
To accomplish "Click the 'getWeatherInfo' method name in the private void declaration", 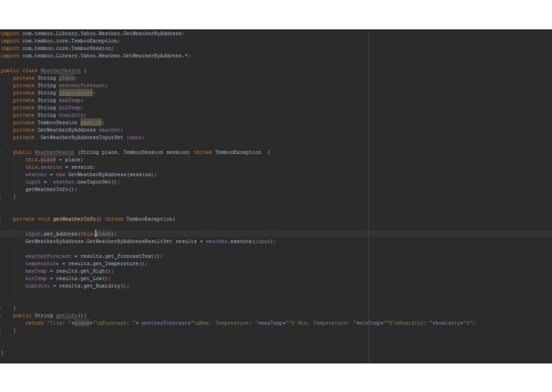I will point(75,219).
